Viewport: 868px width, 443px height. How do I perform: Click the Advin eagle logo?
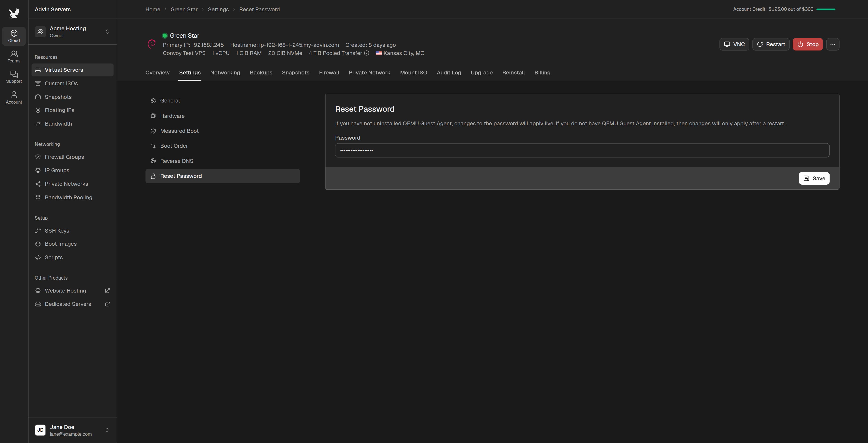(14, 14)
